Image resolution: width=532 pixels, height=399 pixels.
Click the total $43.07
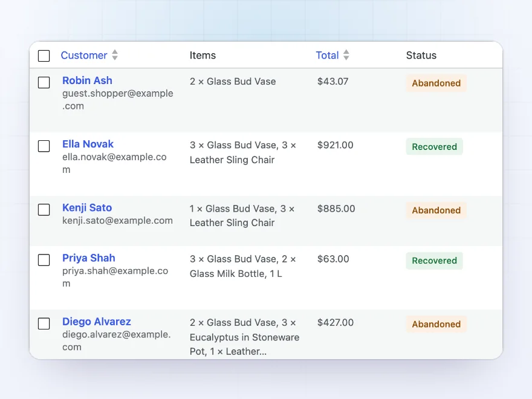pos(333,82)
